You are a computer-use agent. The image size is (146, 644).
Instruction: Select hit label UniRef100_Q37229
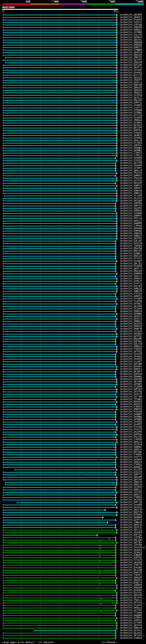(131, 115)
